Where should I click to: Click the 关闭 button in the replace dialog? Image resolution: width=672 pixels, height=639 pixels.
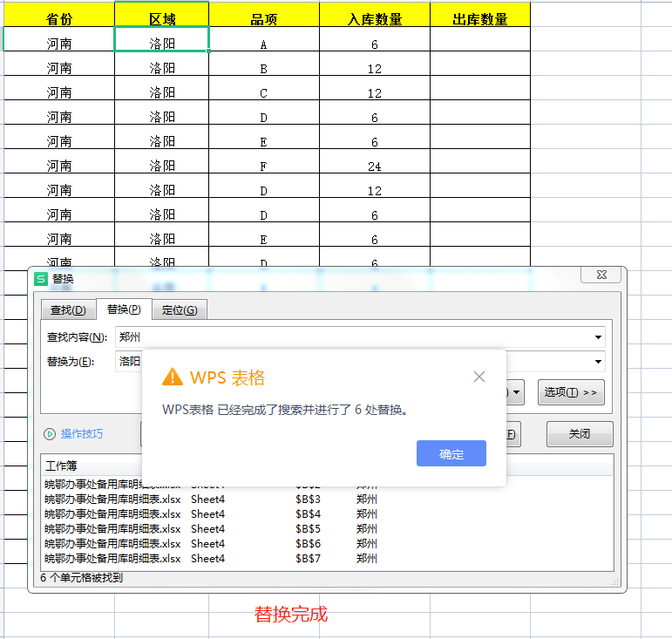[580, 434]
